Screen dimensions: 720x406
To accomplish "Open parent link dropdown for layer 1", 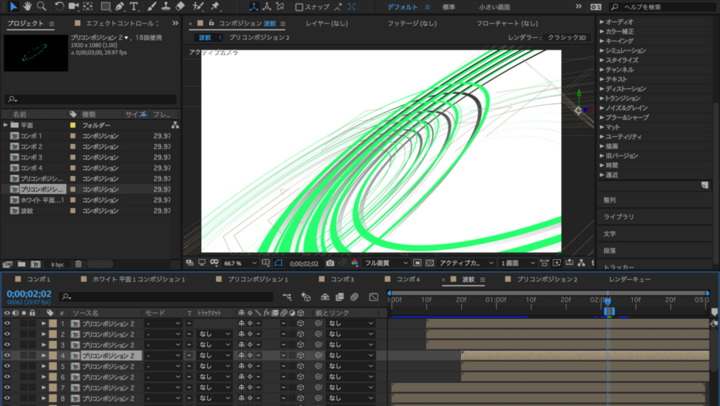I will (350, 323).
